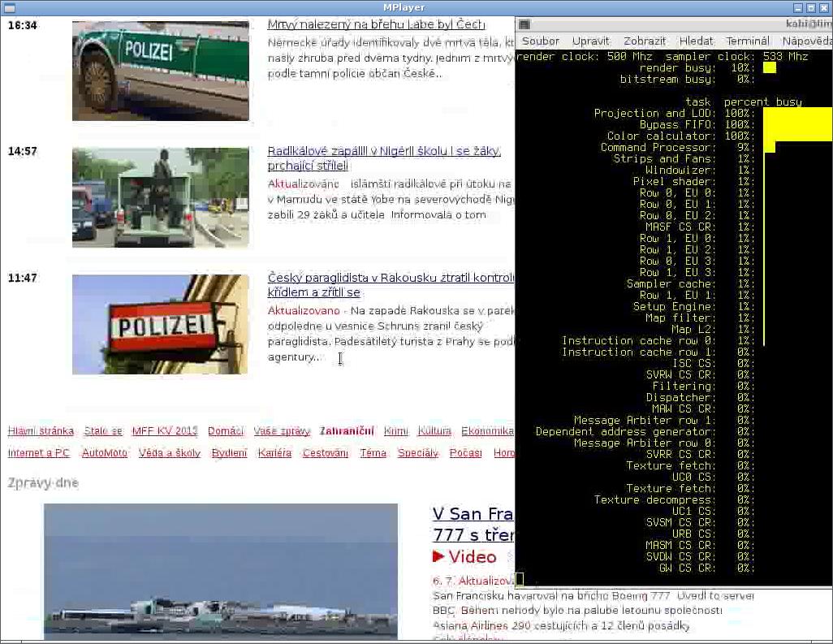
Task: Follow the AutoMoto category link
Action: (104, 453)
